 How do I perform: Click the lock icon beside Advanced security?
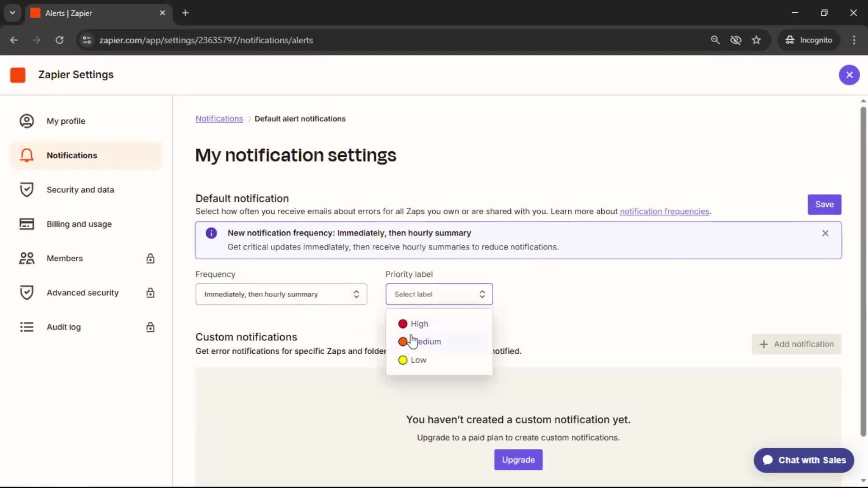click(x=151, y=293)
